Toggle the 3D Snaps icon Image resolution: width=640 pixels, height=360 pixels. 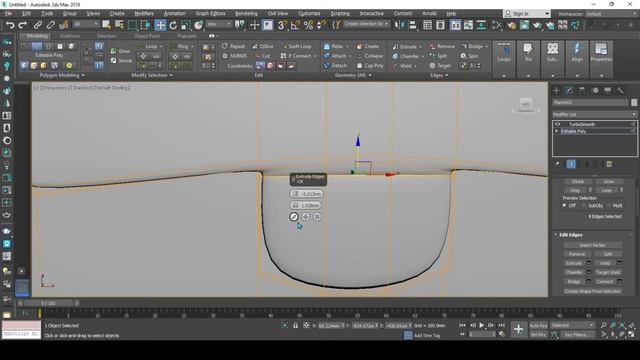pyautogui.click(x=282, y=25)
